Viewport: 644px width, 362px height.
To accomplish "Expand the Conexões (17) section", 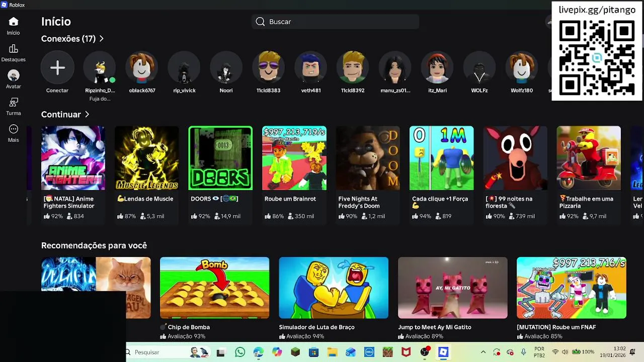I will [x=72, y=39].
